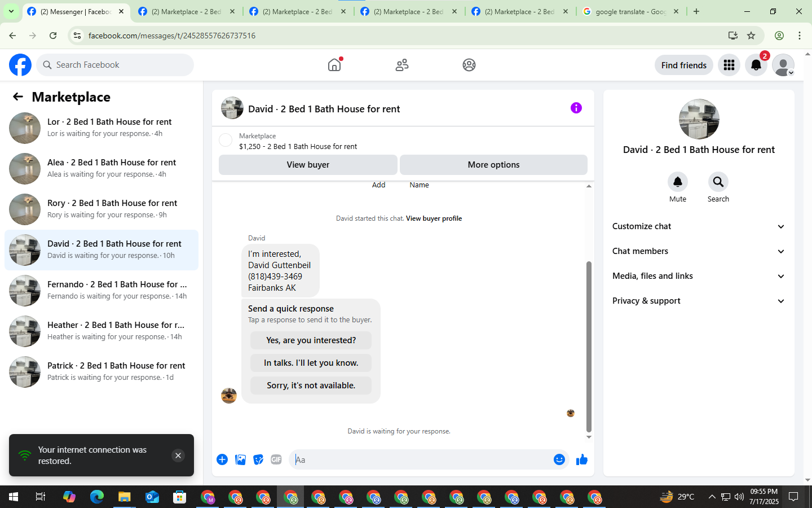Bookmark this page with the star

[751, 36]
